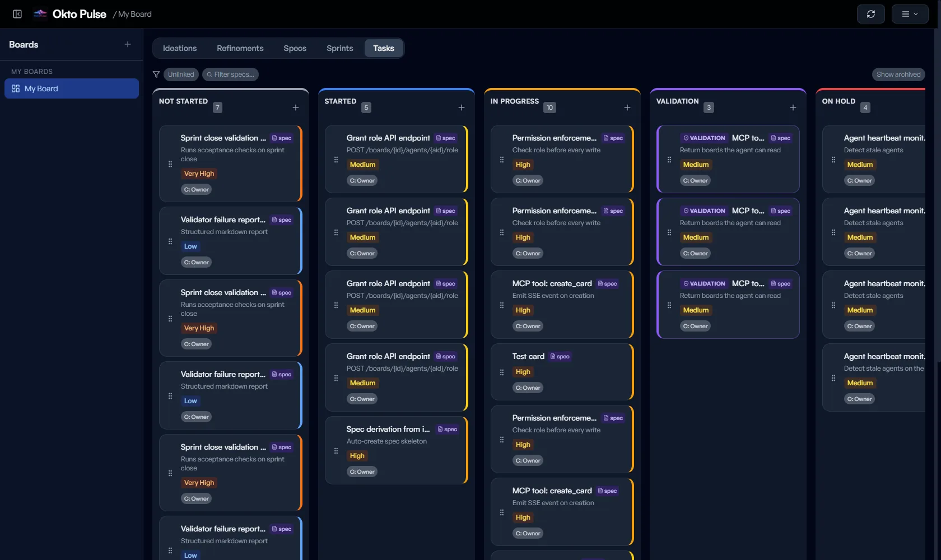
Task: Click the Very High priority chip
Action: coord(198,174)
